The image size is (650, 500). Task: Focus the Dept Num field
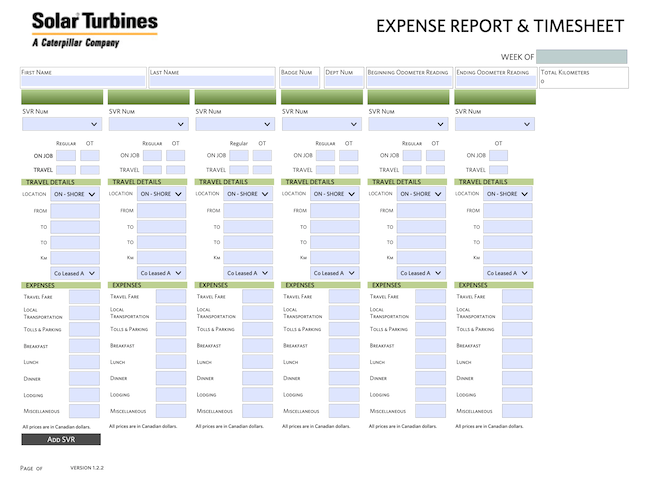pos(343,82)
